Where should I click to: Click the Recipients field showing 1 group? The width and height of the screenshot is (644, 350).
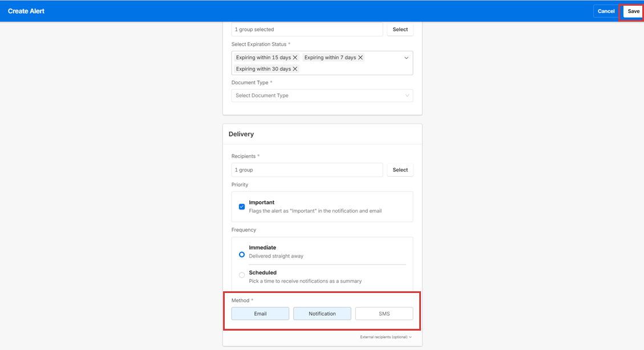307,170
